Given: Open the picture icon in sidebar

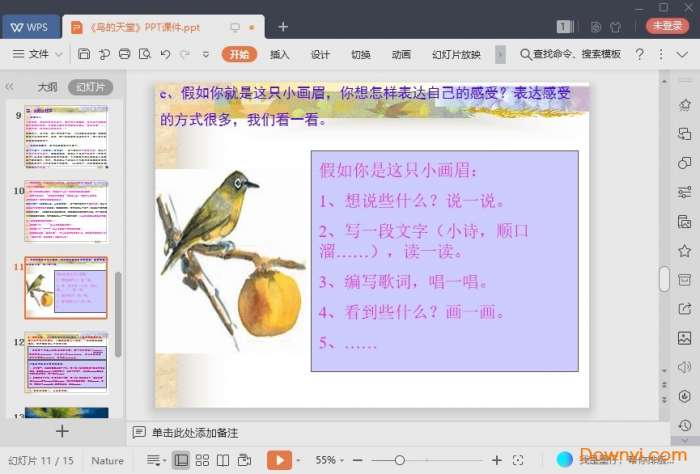Looking at the screenshot, I should [x=684, y=338].
